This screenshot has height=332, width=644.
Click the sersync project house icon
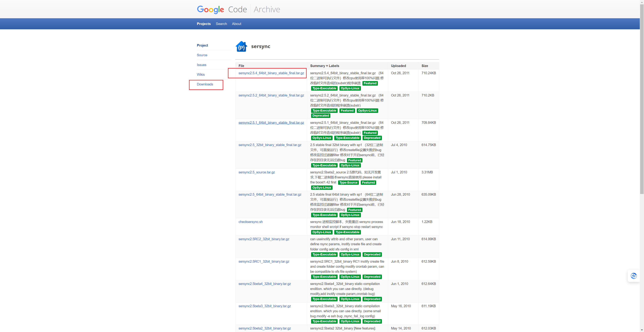point(241,46)
